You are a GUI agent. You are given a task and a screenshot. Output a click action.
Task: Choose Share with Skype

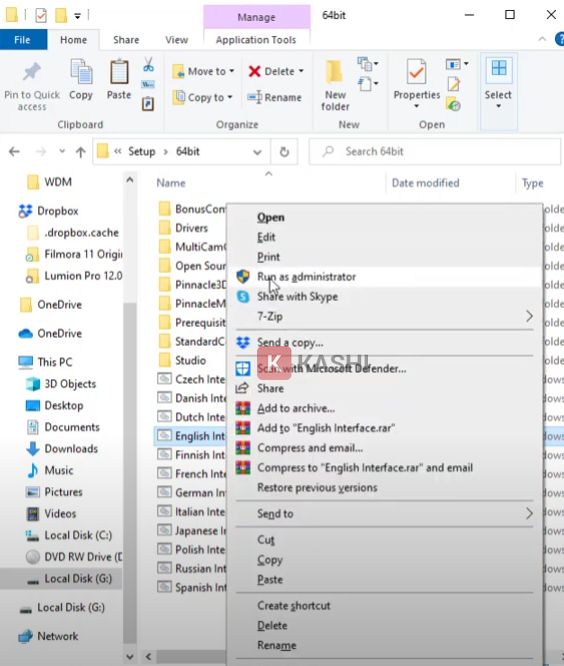coord(297,296)
